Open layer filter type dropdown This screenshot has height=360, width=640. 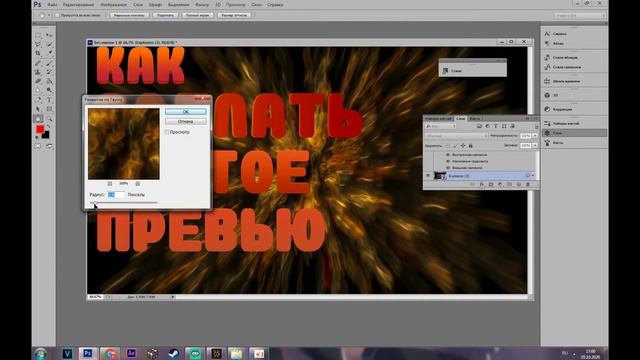tap(440, 127)
